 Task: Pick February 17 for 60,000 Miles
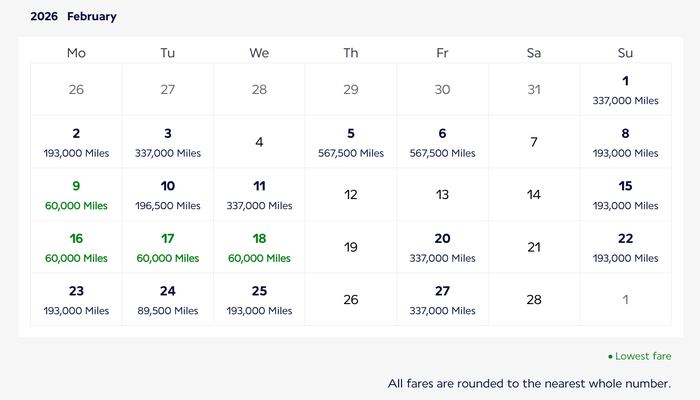167,247
